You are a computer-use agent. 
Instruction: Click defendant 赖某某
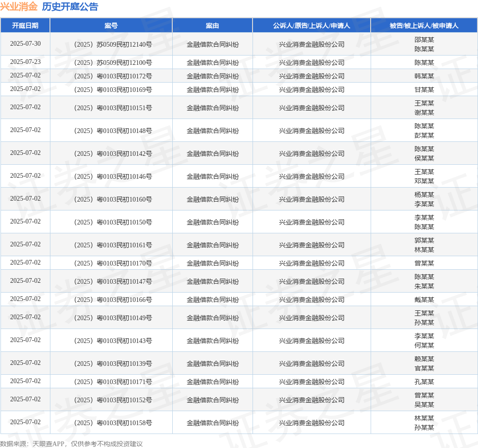(424, 359)
